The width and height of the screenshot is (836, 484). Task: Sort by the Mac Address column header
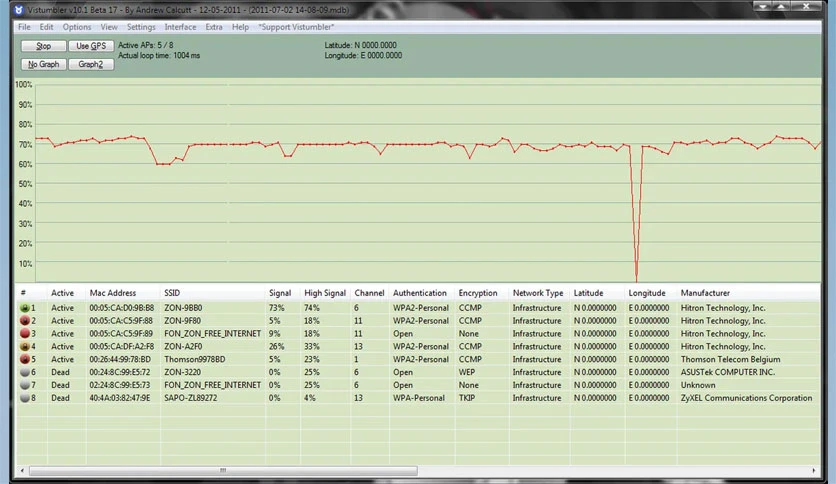[x=123, y=293]
